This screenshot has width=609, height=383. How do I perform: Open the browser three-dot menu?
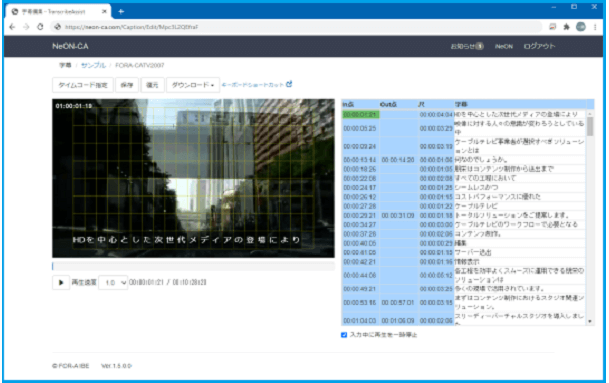[x=595, y=27]
